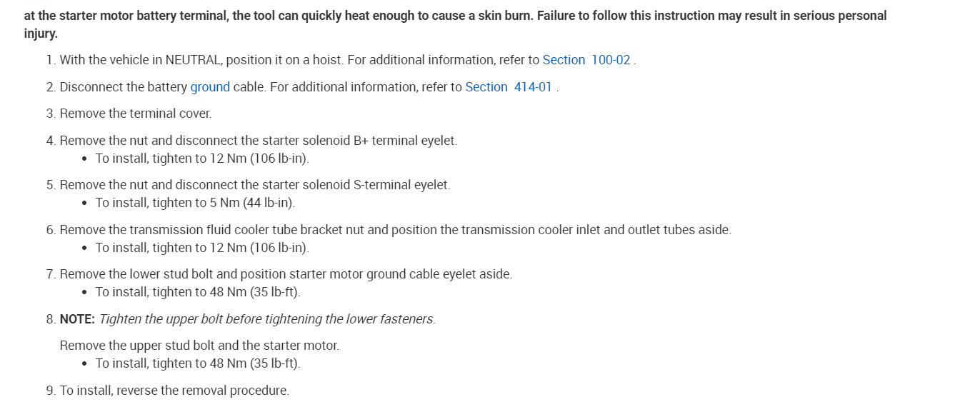Open the Section 414-01 link

click(508, 87)
